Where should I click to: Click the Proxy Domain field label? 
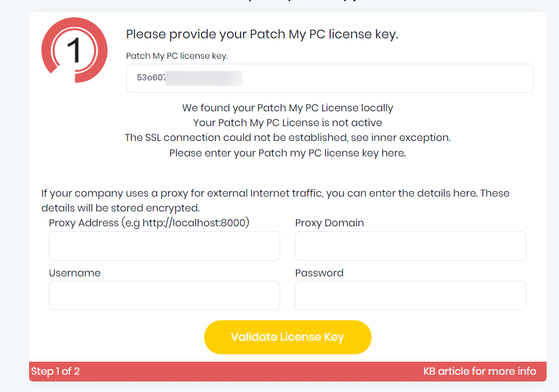pyautogui.click(x=329, y=223)
